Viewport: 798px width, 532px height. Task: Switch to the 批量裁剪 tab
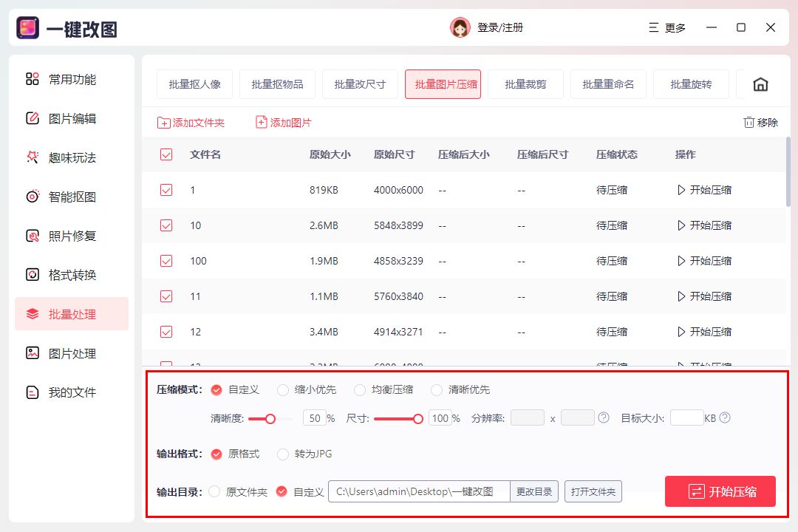(526, 84)
